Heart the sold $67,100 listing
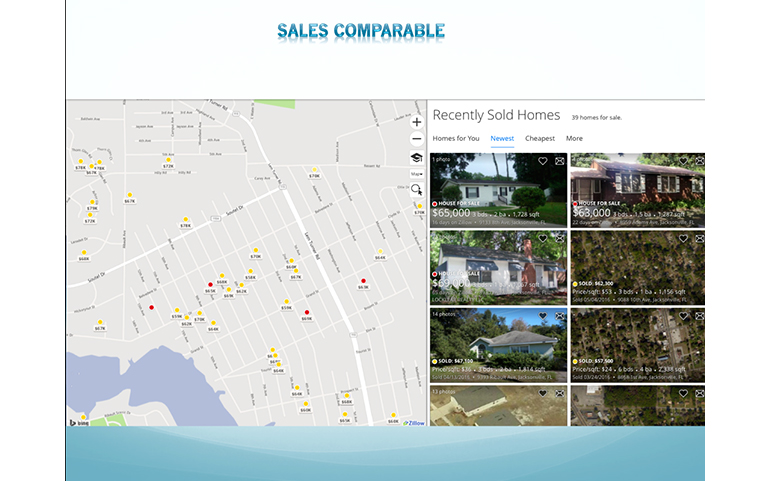This screenshot has height=481, width=775. [x=543, y=316]
